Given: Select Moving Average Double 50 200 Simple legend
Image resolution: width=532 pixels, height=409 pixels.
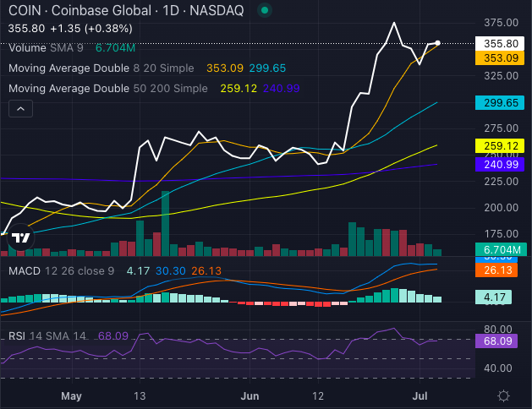Looking at the screenshot, I should tap(108, 89).
